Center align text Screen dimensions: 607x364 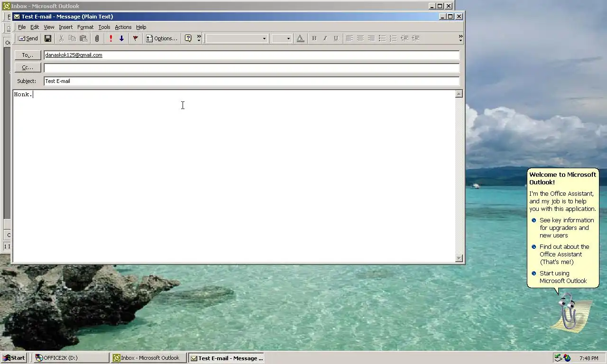point(360,38)
